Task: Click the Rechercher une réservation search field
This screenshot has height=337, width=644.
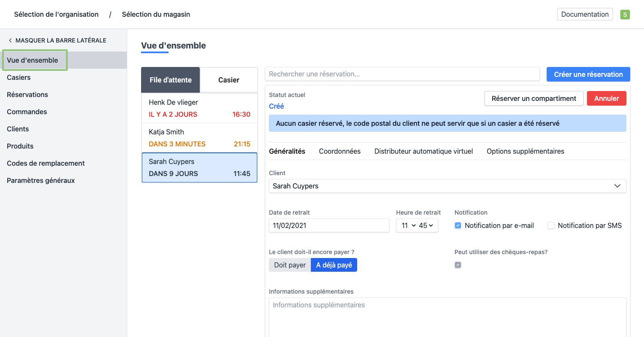Action: (402, 74)
